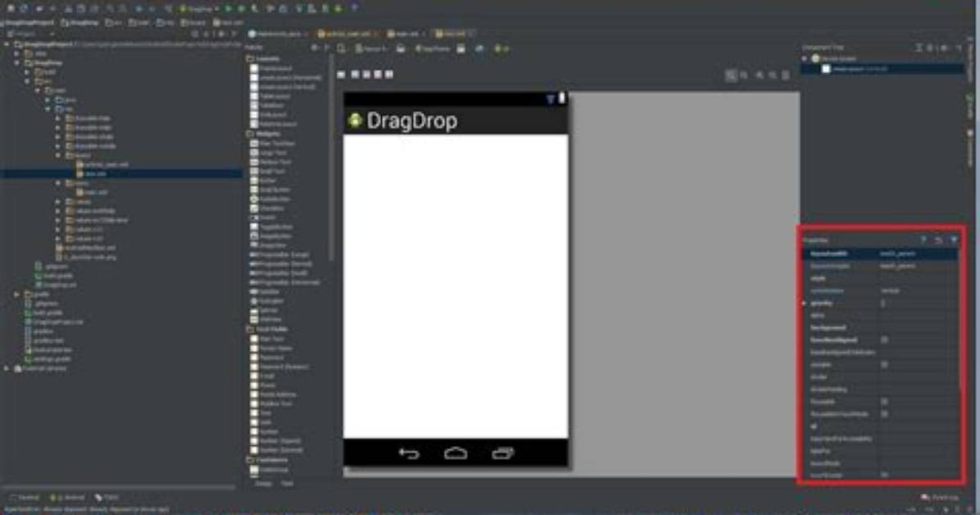This screenshot has width=980, height=515.
Task: Expand the gravity property row
Action: pyautogui.click(x=805, y=303)
